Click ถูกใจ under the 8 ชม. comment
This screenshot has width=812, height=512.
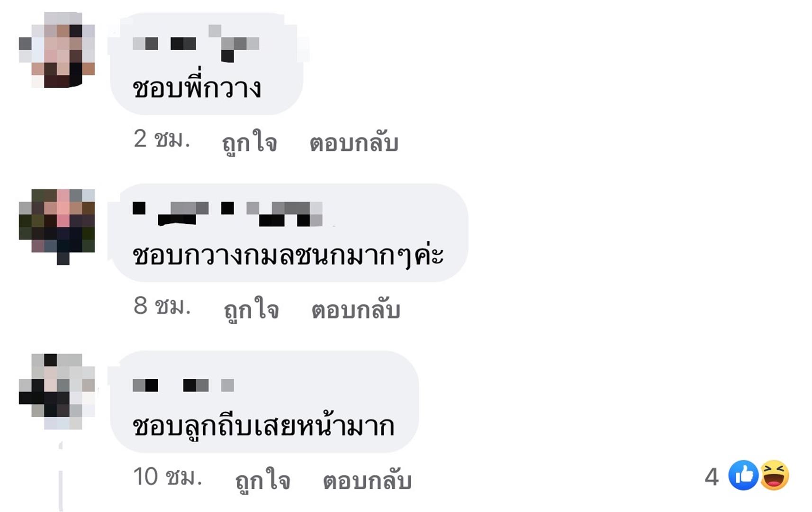click(x=251, y=309)
